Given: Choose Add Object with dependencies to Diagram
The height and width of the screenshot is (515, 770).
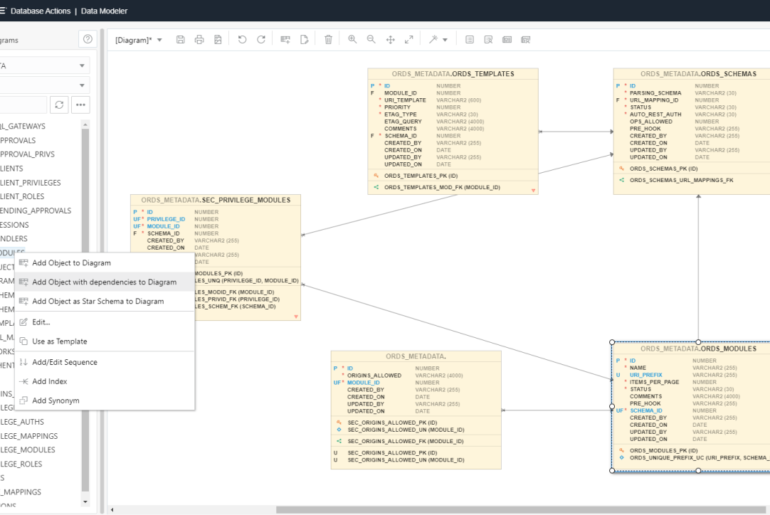Looking at the screenshot, I should [x=105, y=282].
